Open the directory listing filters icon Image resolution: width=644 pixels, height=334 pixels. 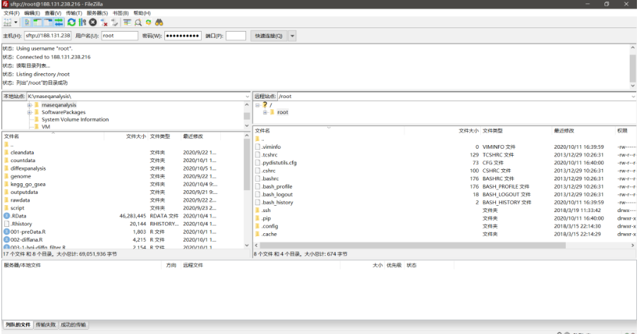click(127, 23)
